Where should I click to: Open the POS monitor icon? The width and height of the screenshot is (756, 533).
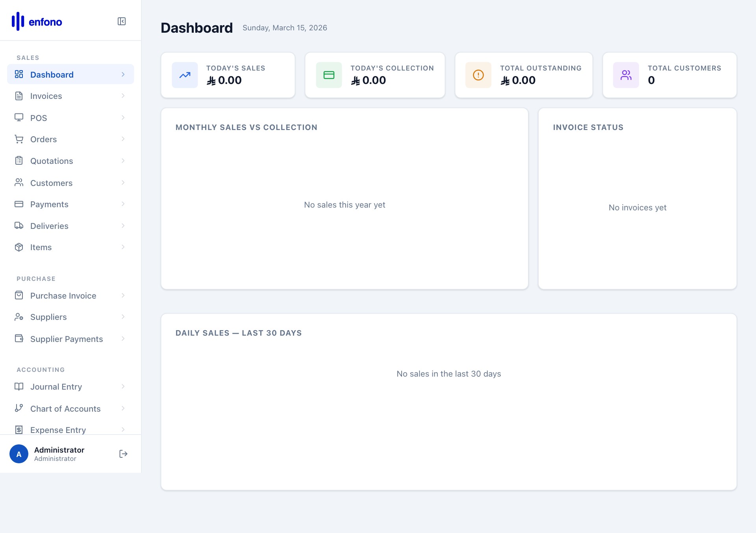[19, 118]
